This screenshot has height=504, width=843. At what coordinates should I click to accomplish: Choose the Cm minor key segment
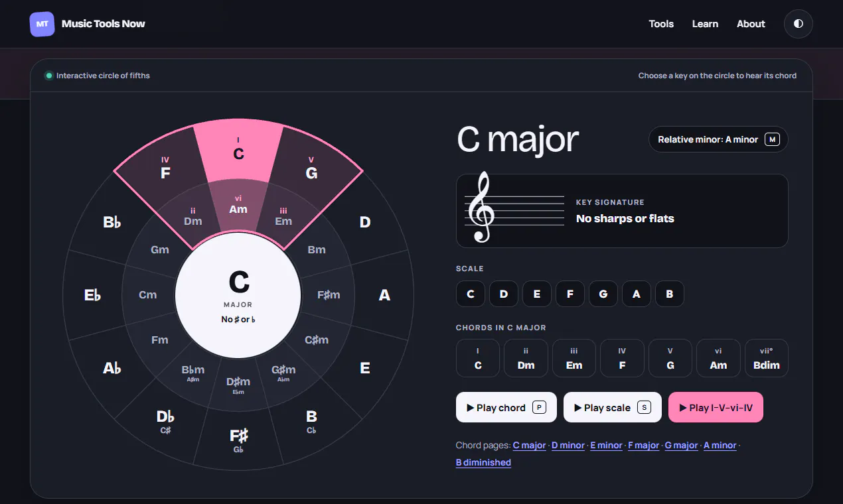pyautogui.click(x=148, y=295)
